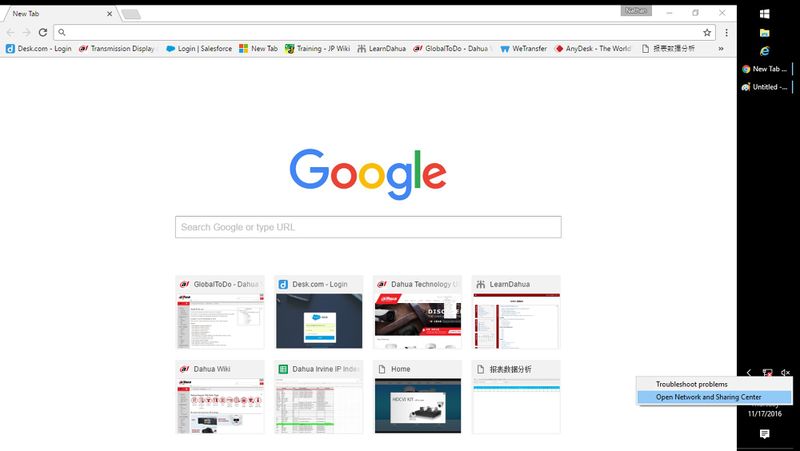The height and width of the screenshot is (451, 800).
Task: Click the Google logo
Action: coord(368,174)
